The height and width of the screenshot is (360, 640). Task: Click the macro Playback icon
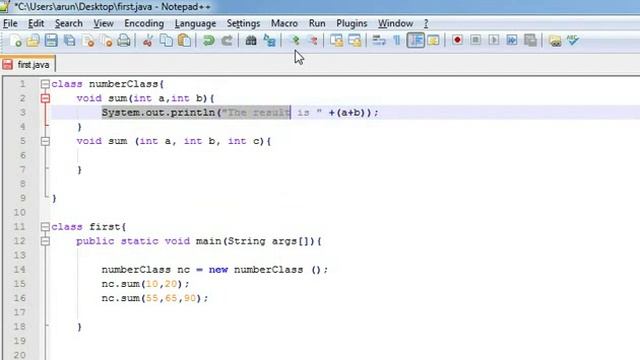pos(493,40)
